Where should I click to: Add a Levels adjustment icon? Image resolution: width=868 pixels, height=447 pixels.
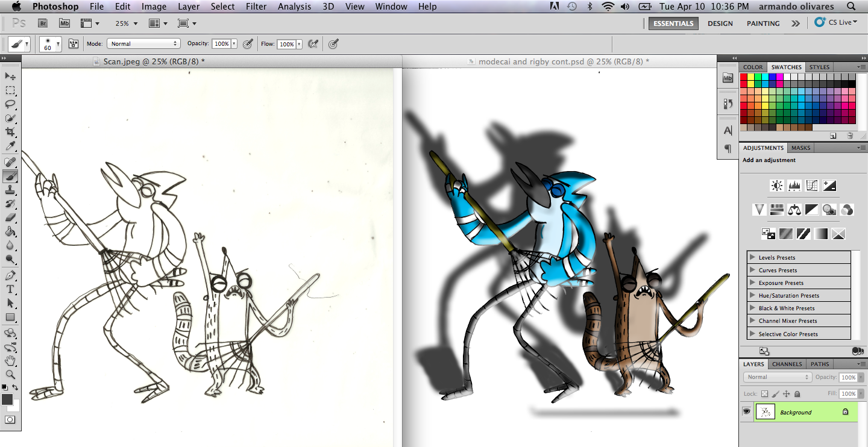[794, 186]
